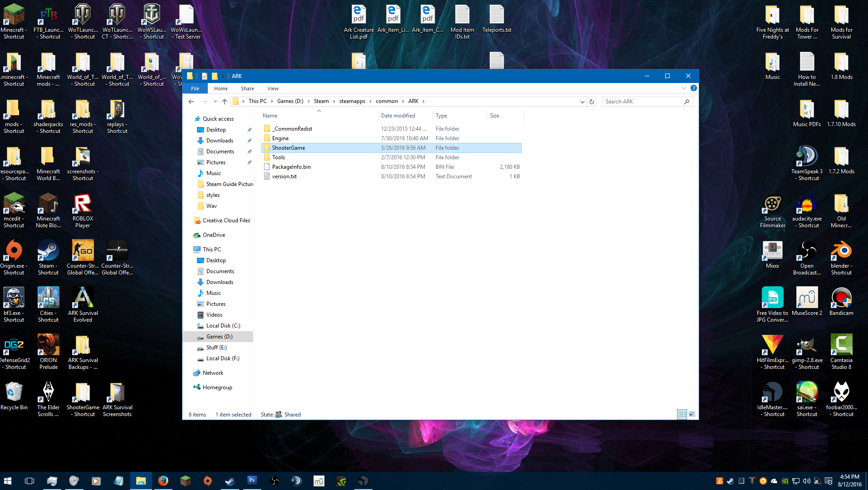Viewport: 868px width, 490px height.
Task: Click the Back arrow in File Explorer
Action: tap(191, 102)
